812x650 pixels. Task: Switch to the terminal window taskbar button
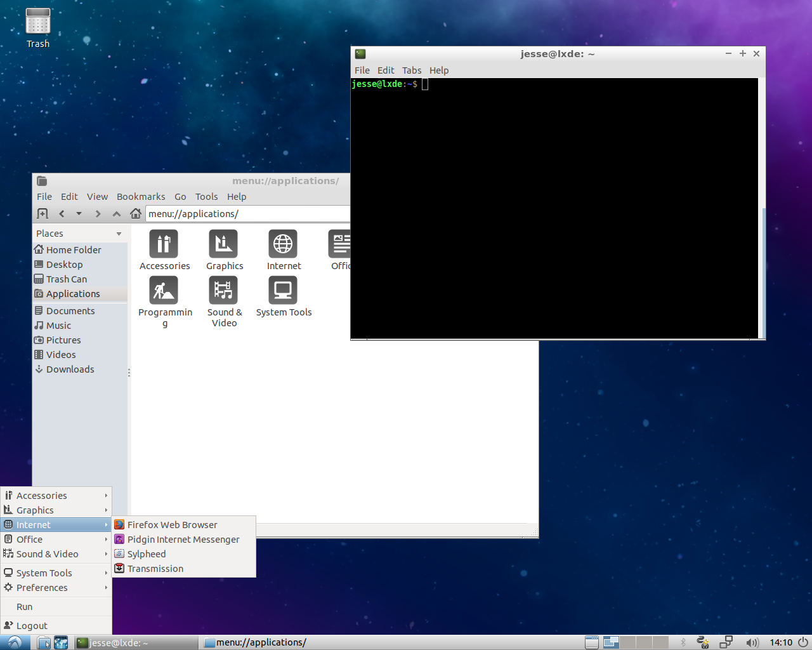(136, 643)
